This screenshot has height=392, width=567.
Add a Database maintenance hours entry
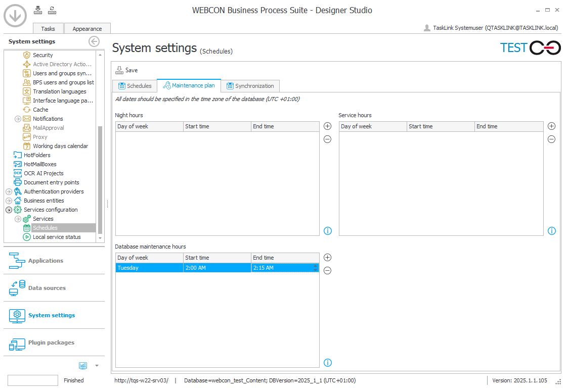(x=327, y=257)
